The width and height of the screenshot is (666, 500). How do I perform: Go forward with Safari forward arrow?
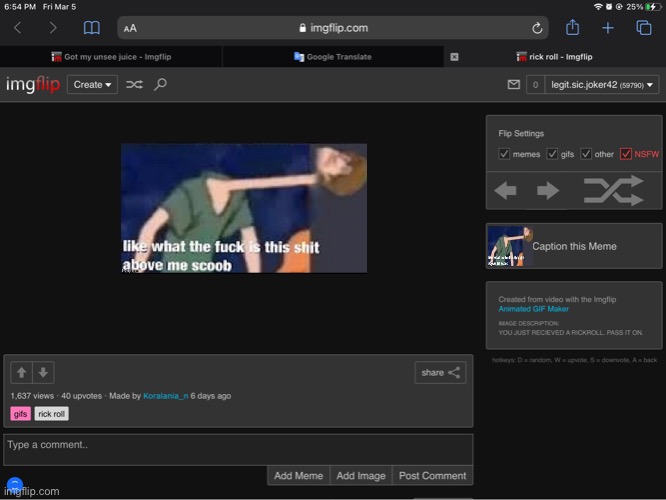coord(53,28)
